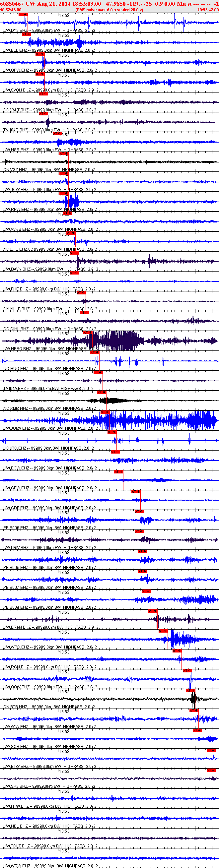Click the start time 18:52:43.00 label

11,10
